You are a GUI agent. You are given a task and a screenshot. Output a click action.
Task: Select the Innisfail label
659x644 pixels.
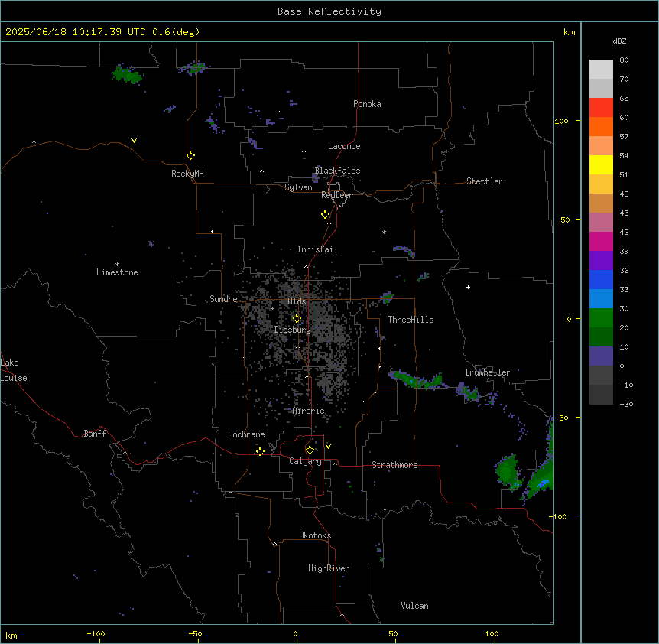pyautogui.click(x=317, y=249)
